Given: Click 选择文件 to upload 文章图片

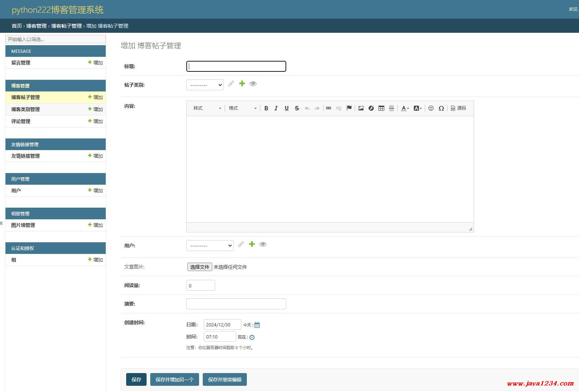Looking at the screenshot, I should 199,267.
